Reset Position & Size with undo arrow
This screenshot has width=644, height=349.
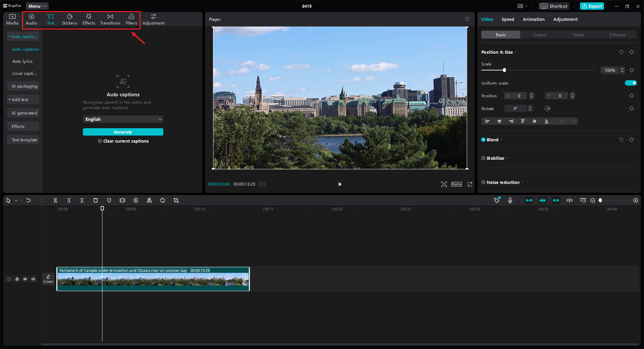click(621, 52)
